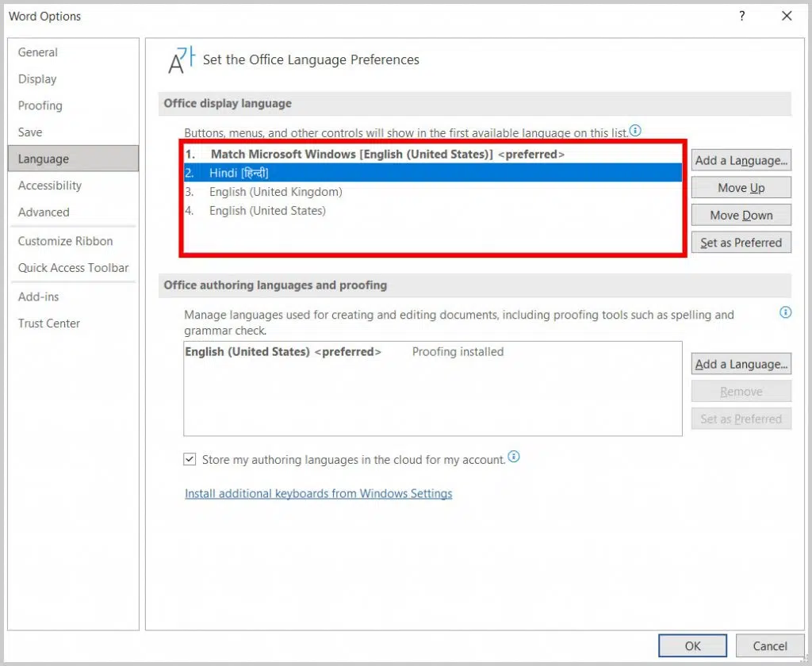
Task: Open the General options category
Action: coord(74,52)
